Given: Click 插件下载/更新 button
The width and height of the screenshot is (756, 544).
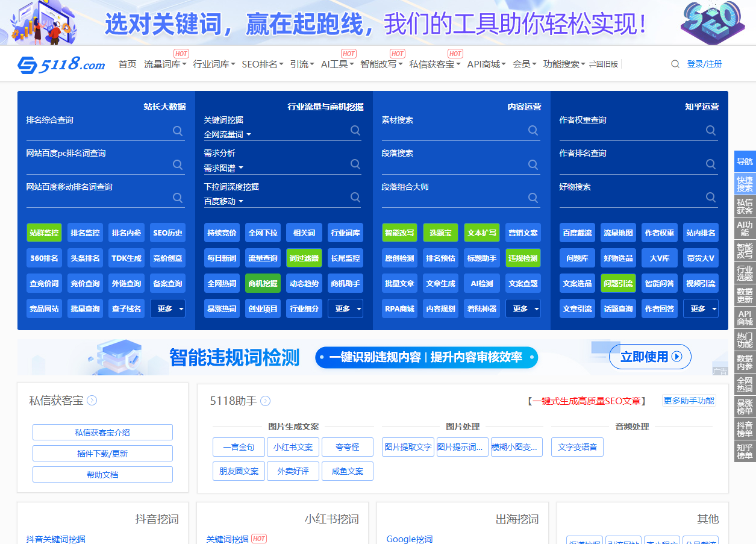Looking at the screenshot, I should 102,453.
